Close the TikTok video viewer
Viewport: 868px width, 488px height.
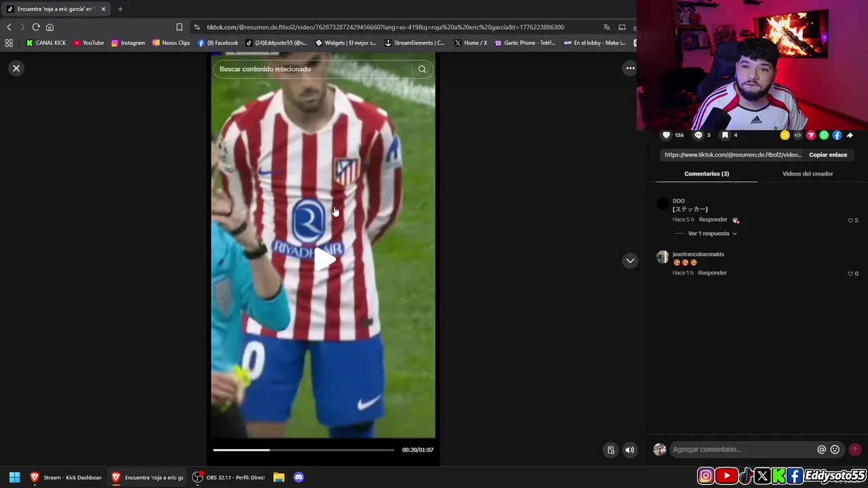pos(16,68)
